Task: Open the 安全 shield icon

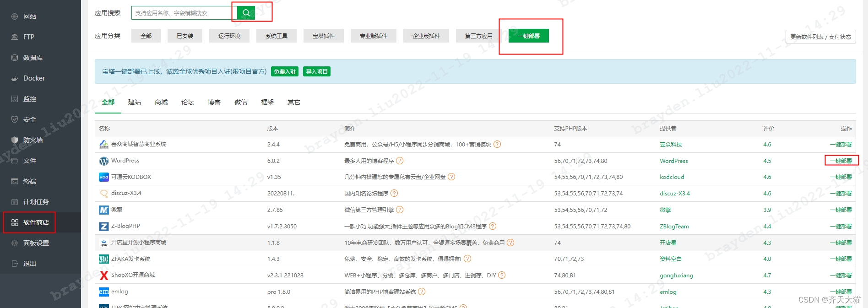Action: click(x=15, y=119)
